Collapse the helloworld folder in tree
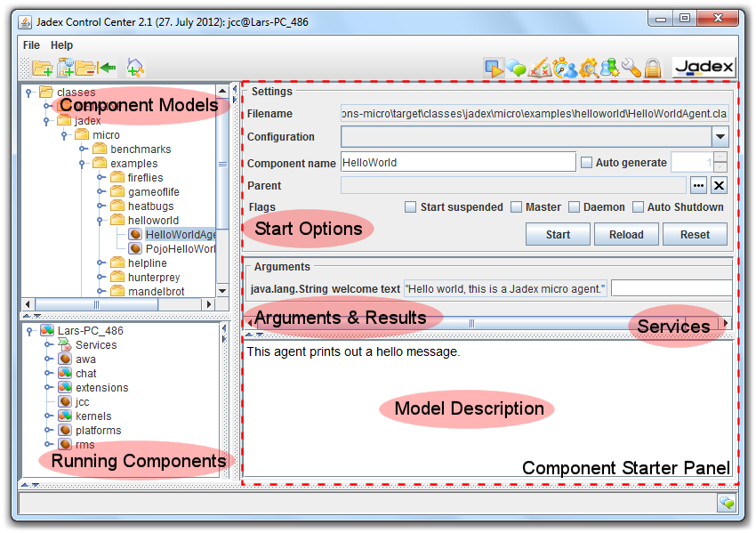The image size is (756, 533). [x=101, y=221]
